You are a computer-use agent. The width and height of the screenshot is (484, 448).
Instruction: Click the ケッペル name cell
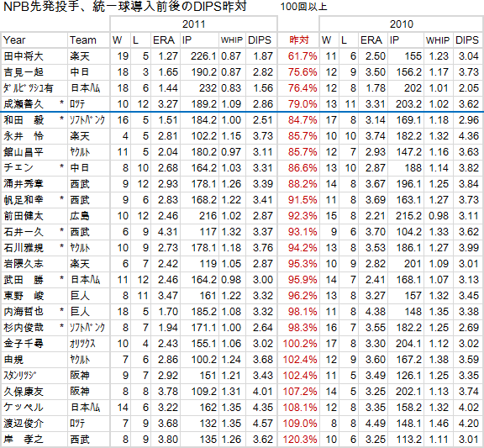coord(34,408)
